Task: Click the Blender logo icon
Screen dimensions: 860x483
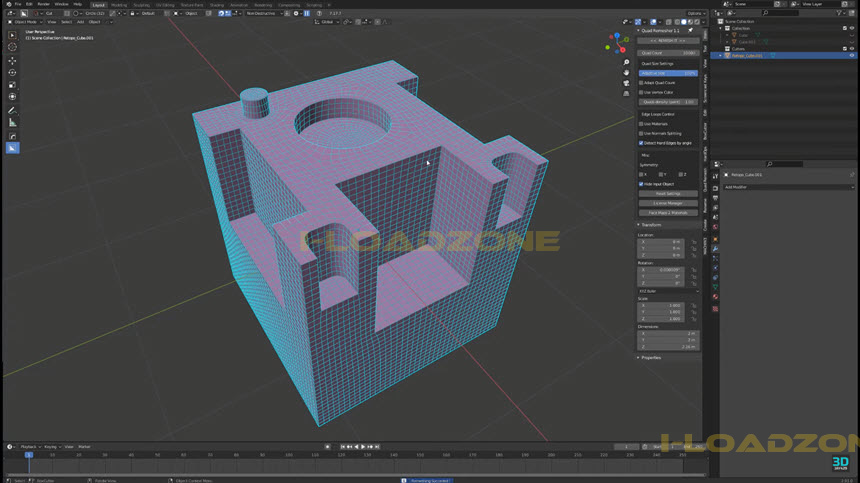Action: 8,4
